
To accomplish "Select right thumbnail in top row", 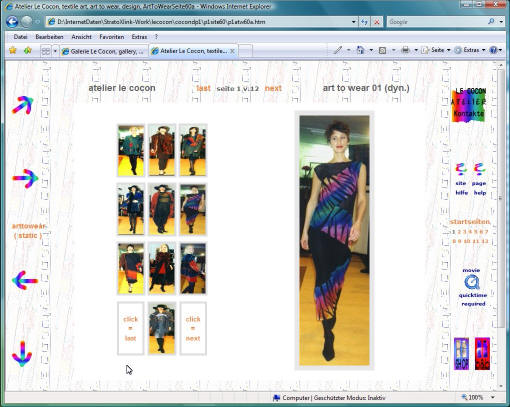I will [x=193, y=150].
